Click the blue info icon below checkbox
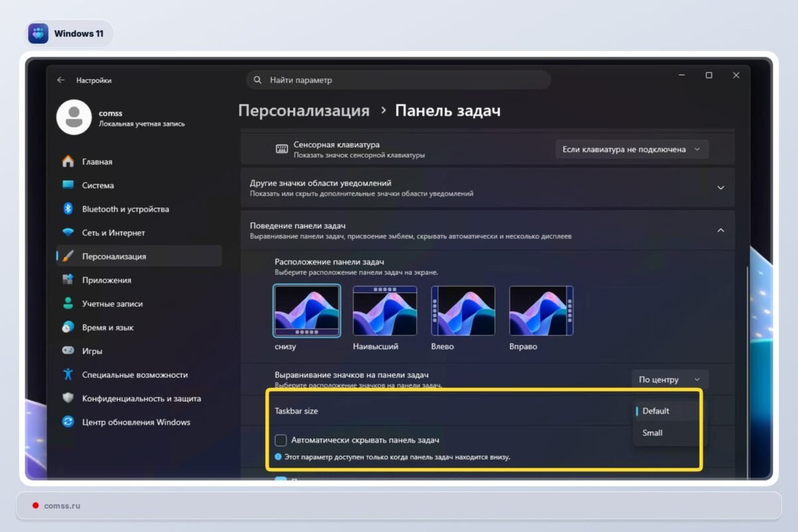The image size is (798, 532). tap(279, 457)
